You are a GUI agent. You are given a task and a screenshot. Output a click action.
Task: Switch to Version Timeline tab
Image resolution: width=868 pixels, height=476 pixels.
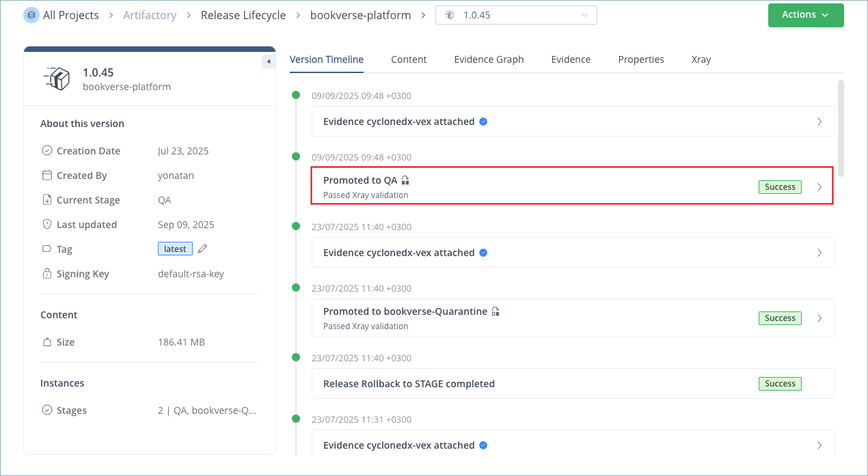[x=327, y=59]
